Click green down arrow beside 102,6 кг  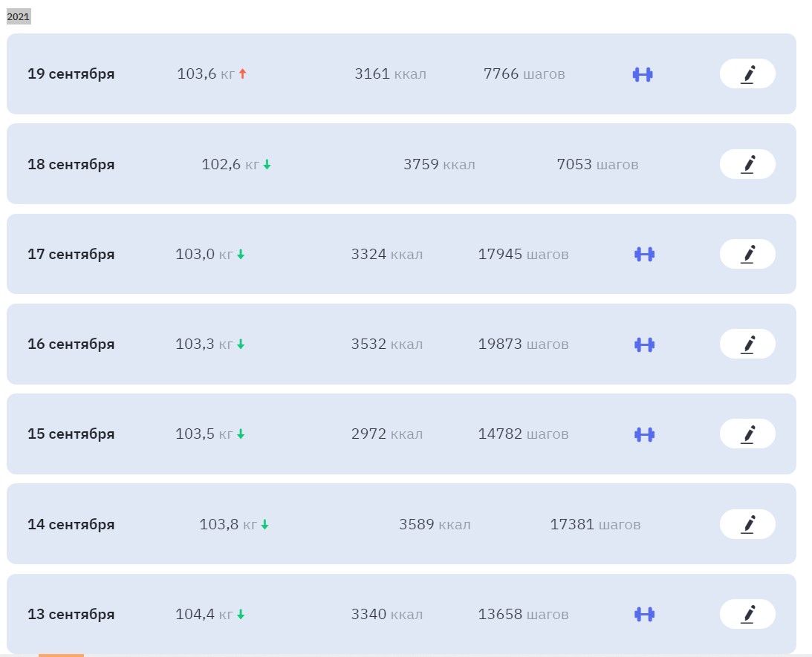(267, 165)
